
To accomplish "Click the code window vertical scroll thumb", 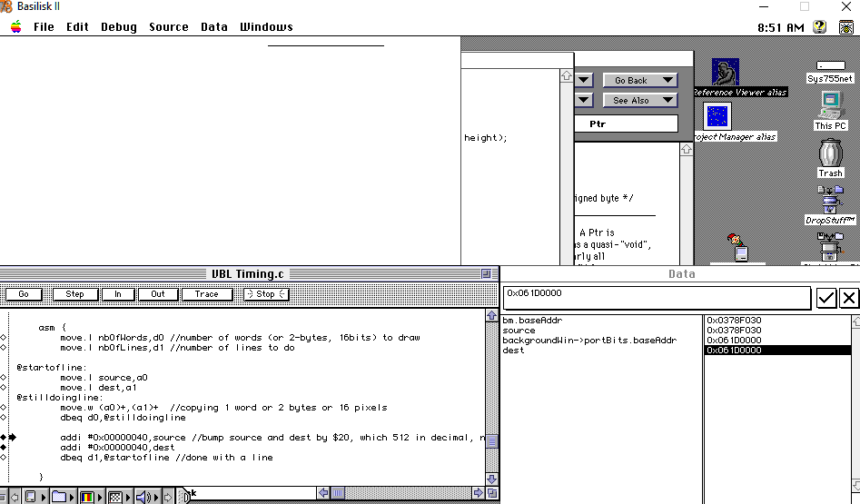I will (491, 441).
